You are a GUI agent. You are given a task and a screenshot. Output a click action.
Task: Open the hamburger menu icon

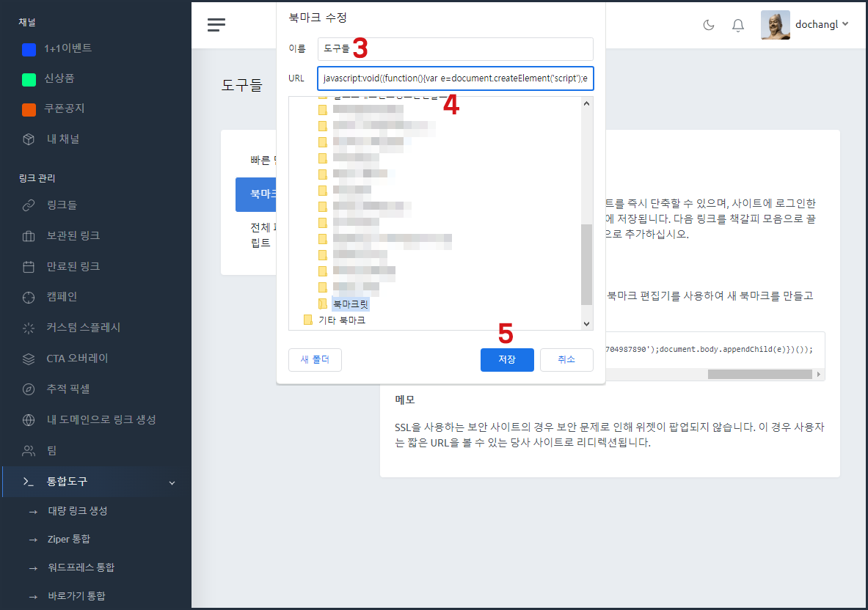pyautogui.click(x=216, y=25)
